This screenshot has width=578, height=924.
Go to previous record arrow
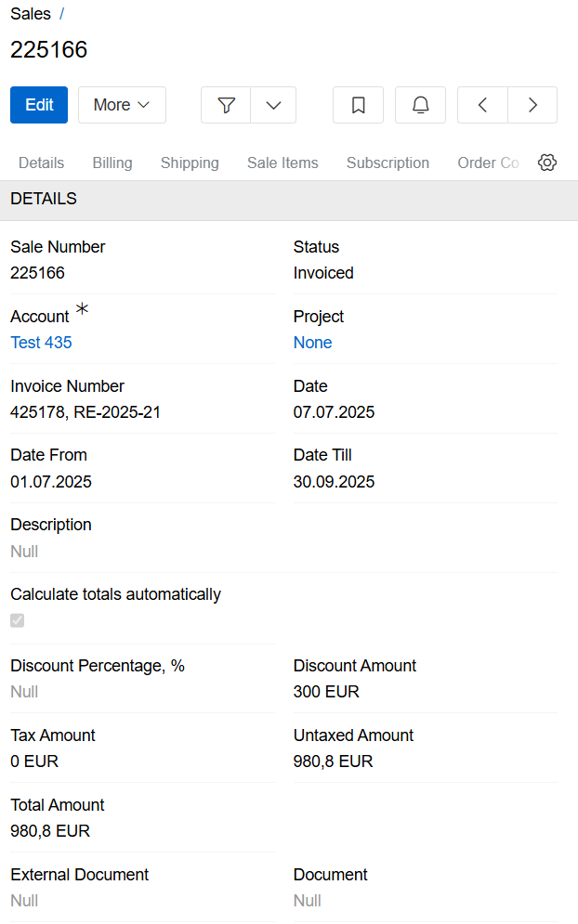coord(482,105)
